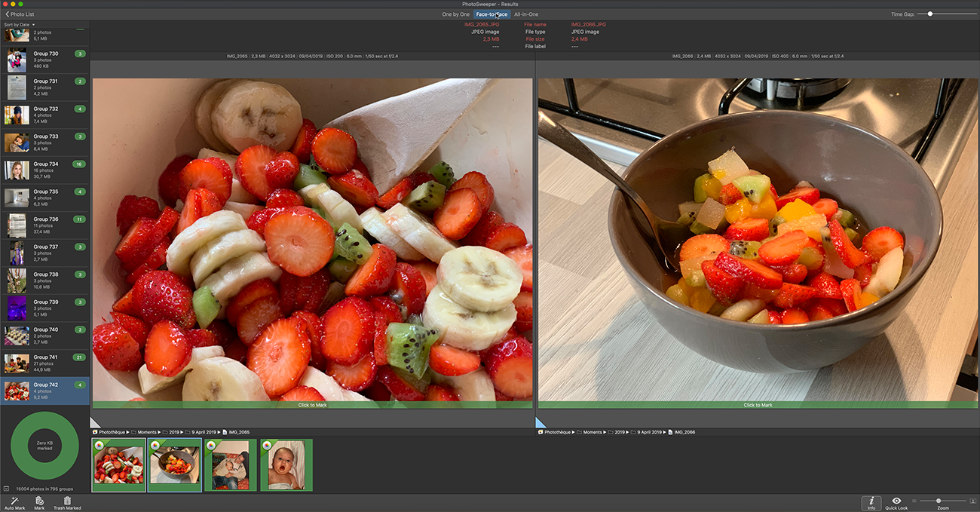This screenshot has width=980, height=512.
Task: Open Group 733 row
Action: pyautogui.click(x=44, y=143)
